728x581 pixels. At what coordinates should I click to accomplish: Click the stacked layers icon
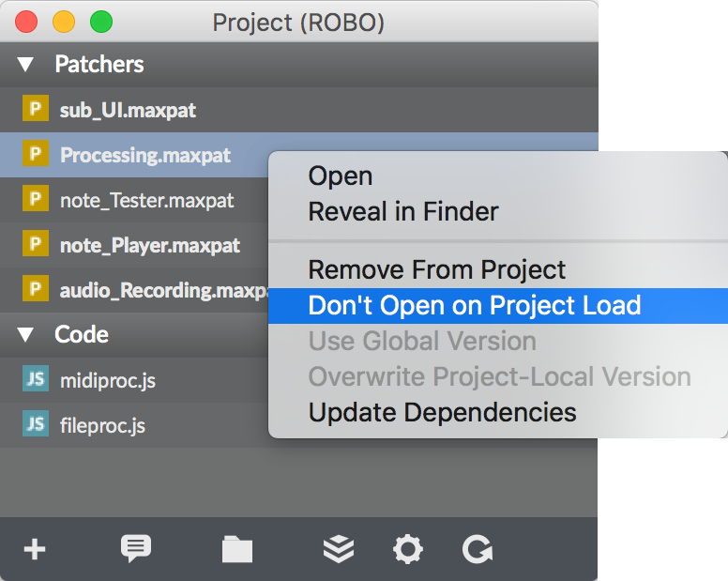click(339, 549)
